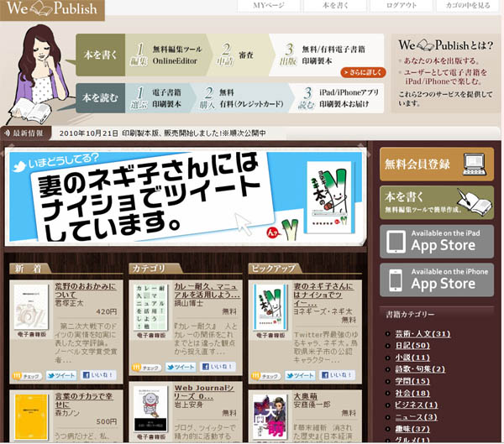Click the orange さらに詳しく button
This screenshot has width=504, height=444.
pos(363,73)
